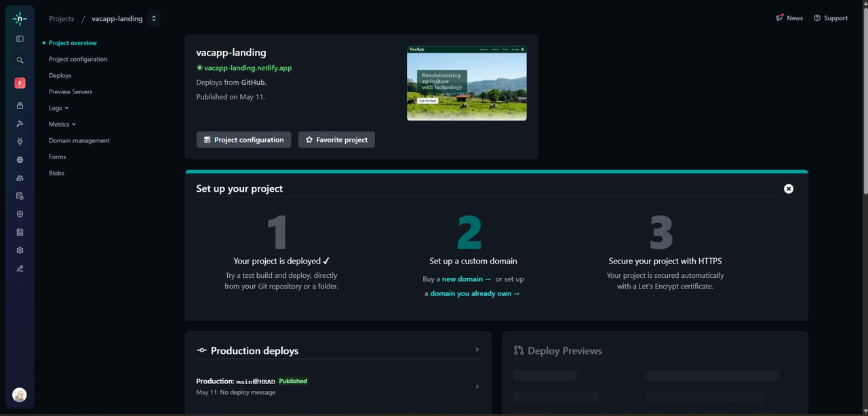Click the Published status badge
The height and width of the screenshot is (416, 868).
point(293,381)
